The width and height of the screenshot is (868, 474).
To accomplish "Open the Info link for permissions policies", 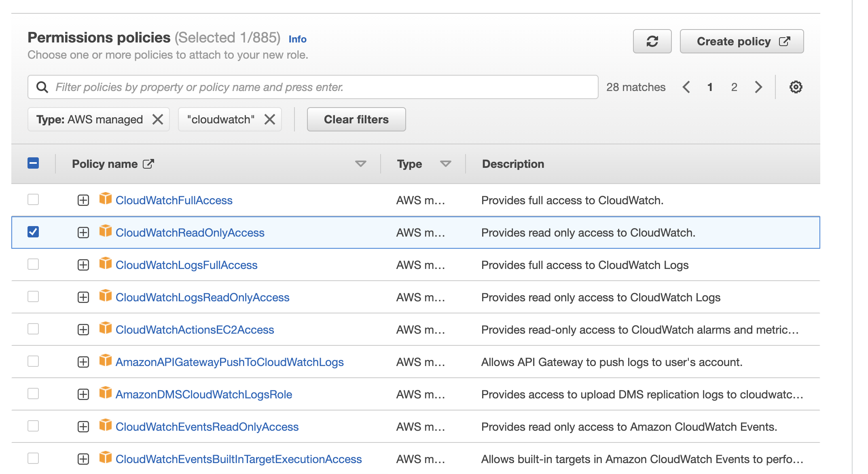I will [x=297, y=39].
